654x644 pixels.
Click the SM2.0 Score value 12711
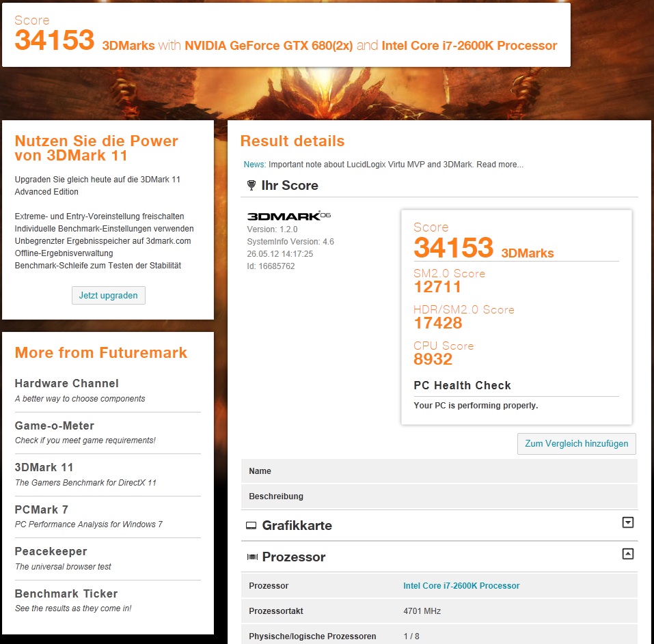(437, 287)
